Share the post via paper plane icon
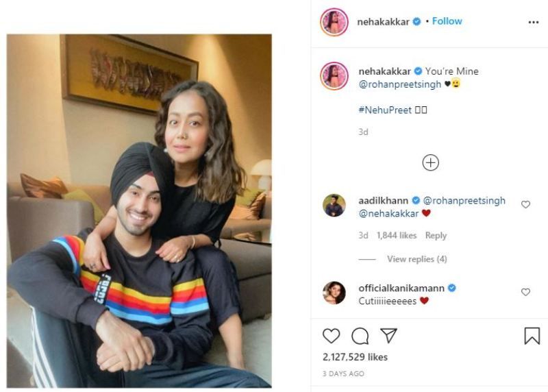 (388, 335)
